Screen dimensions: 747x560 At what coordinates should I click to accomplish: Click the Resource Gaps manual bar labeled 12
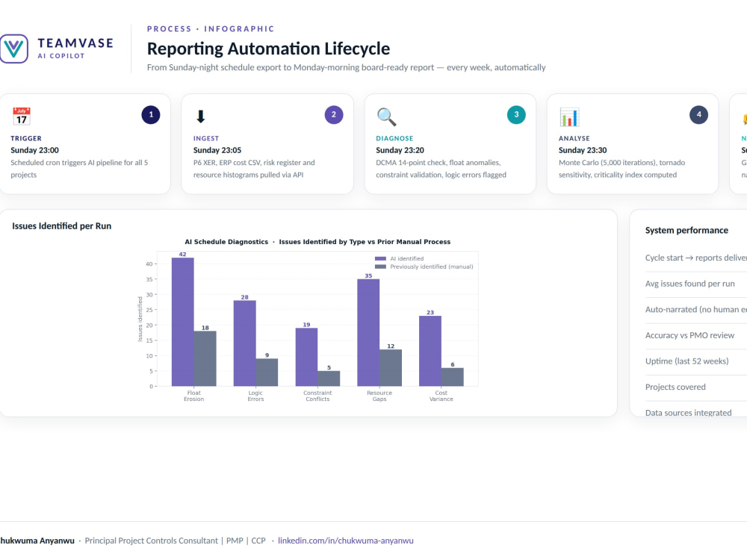391,368
